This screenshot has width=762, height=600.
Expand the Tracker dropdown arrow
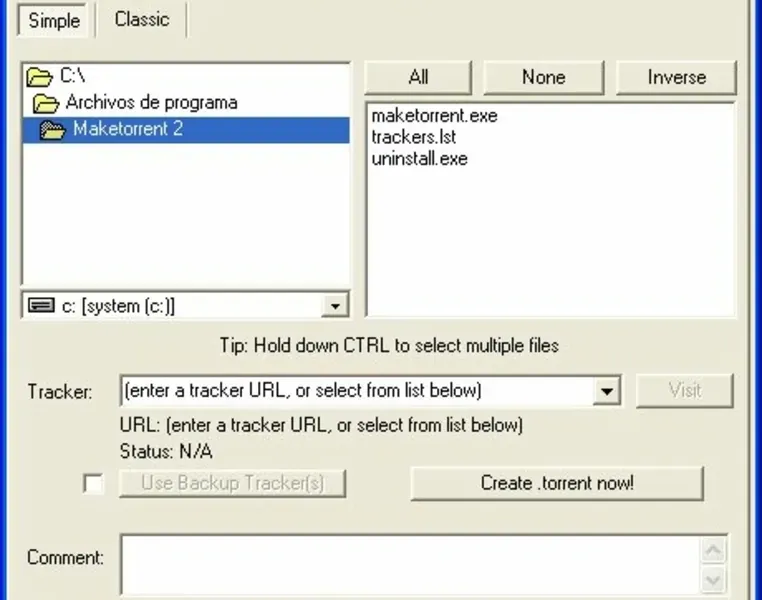(606, 391)
